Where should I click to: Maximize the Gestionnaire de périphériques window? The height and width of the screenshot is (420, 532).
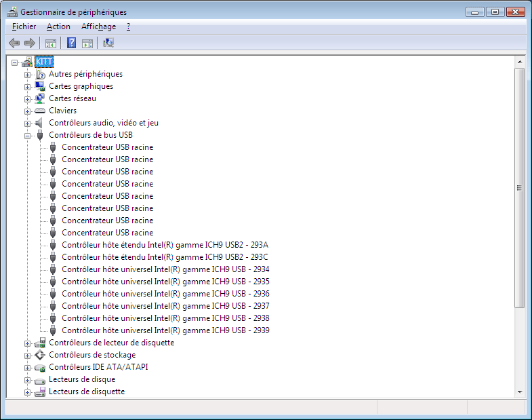tap(495, 12)
